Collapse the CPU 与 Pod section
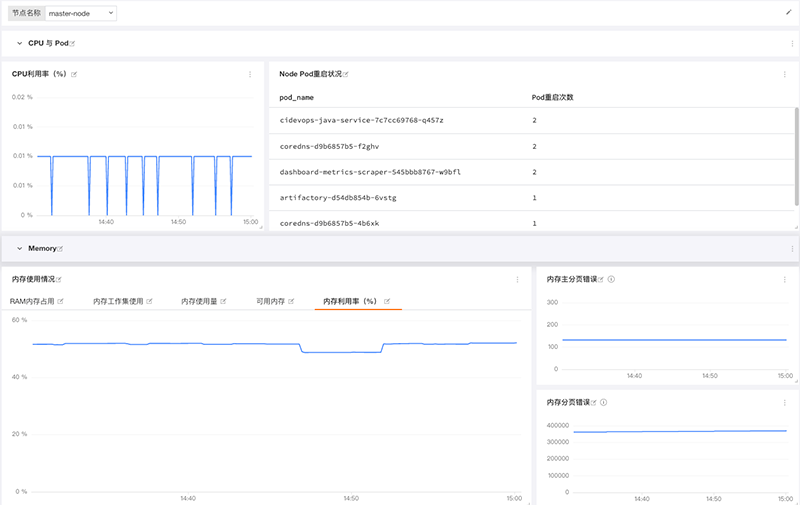Screen dimensions: 800x505 tap(19, 43)
